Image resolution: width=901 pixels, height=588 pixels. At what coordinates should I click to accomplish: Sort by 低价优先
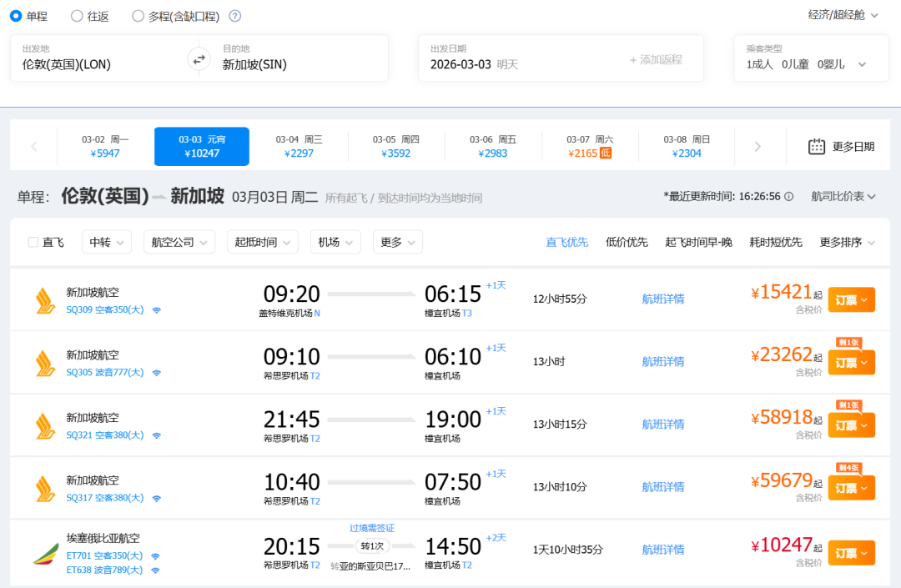coord(627,242)
